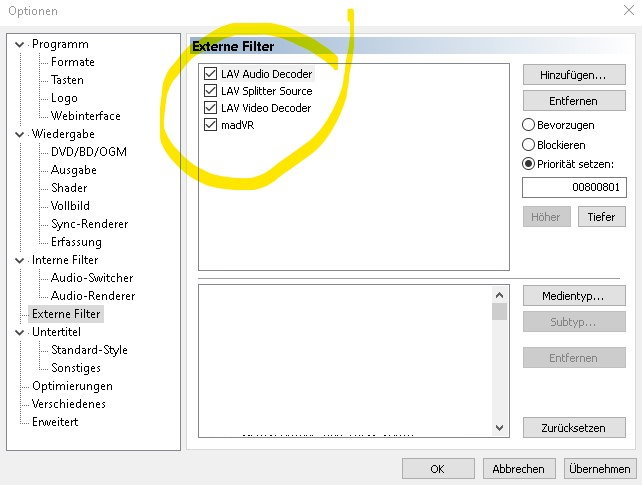
Task: Go to the Webinterface page
Action: coord(86,116)
